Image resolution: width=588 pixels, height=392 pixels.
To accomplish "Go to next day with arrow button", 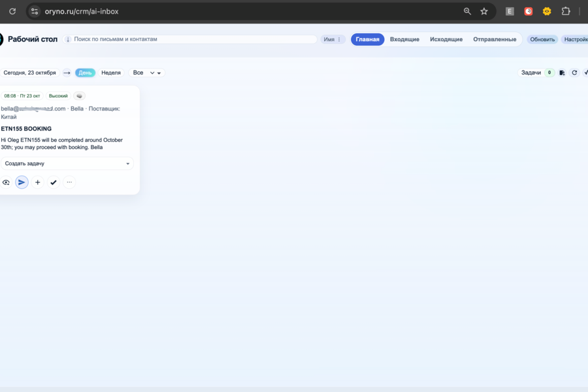I will point(67,73).
